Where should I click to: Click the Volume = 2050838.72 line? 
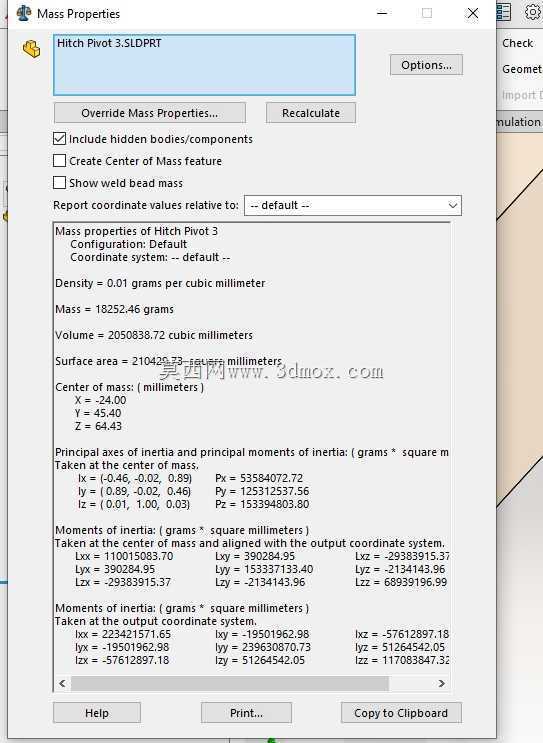click(154, 335)
